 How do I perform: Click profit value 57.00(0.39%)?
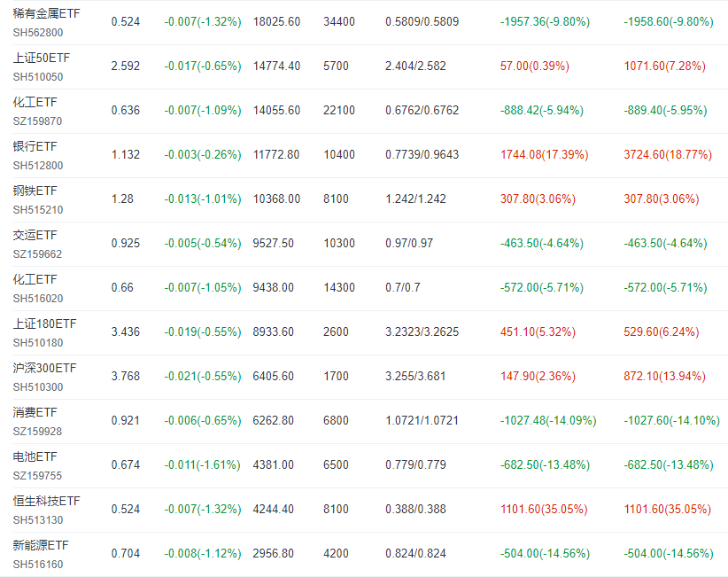coord(534,66)
